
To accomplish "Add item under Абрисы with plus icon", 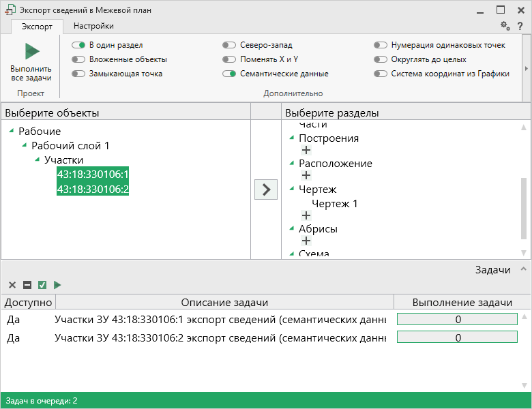I will pos(306,241).
